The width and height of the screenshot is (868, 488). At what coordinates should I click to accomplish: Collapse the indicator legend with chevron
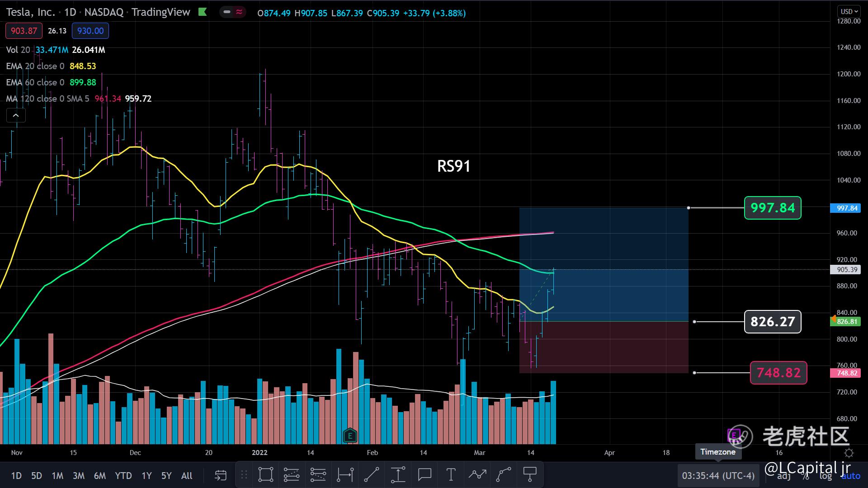tap(16, 116)
